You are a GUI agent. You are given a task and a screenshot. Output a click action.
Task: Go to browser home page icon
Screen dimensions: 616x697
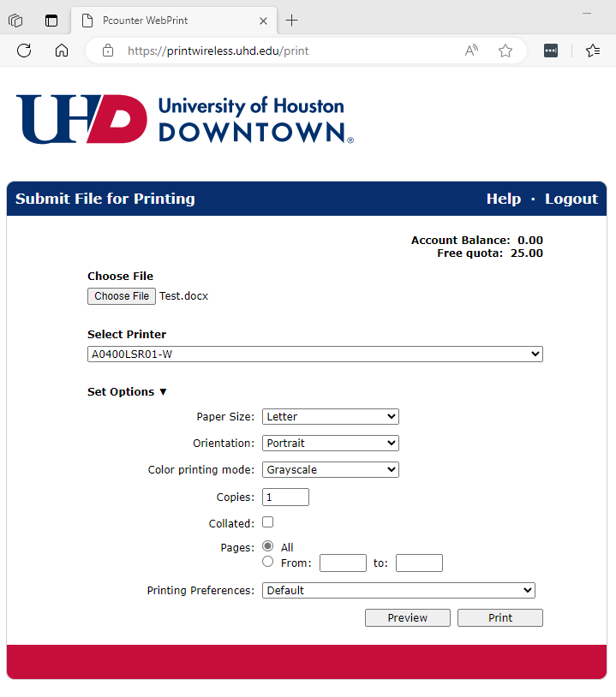point(62,51)
